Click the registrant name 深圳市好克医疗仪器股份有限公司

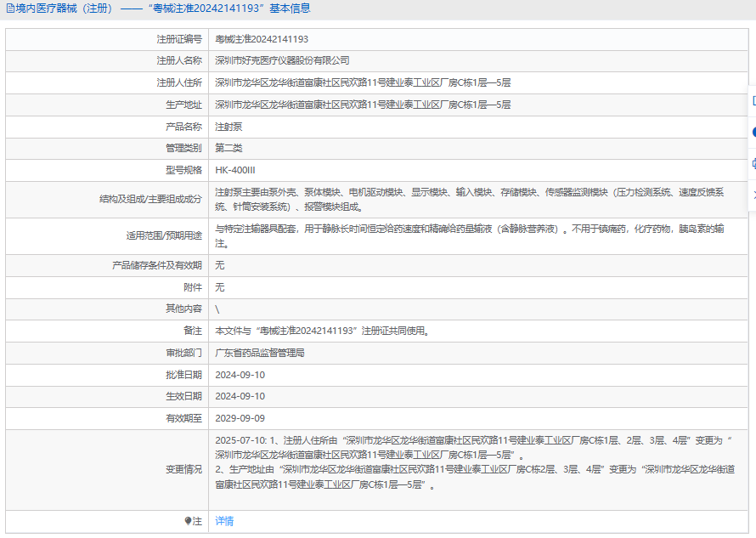click(x=282, y=61)
